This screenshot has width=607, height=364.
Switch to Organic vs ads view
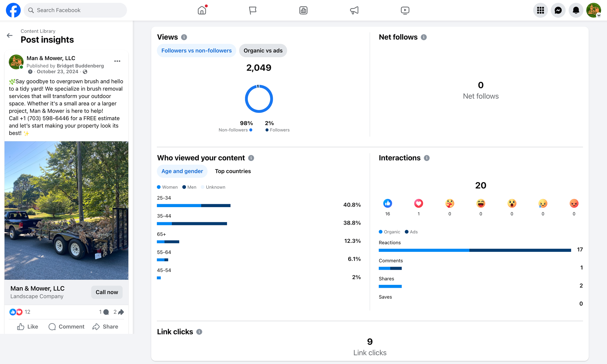pyautogui.click(x=263, y=51)
